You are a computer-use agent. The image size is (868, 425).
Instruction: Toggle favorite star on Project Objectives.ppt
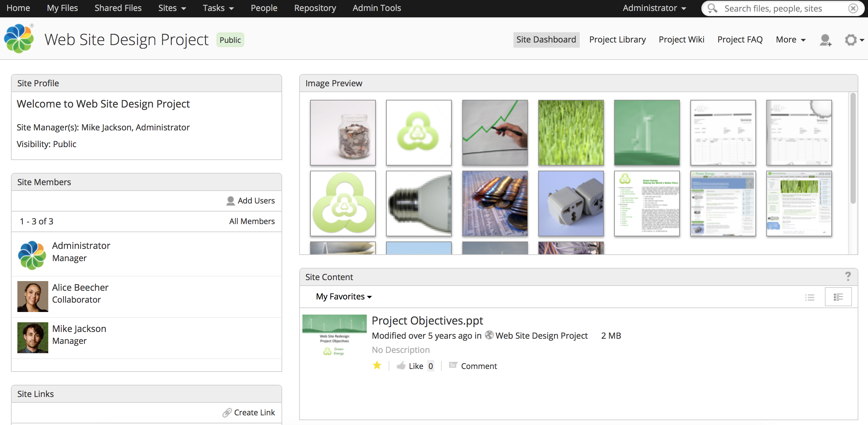click(377, 365)
